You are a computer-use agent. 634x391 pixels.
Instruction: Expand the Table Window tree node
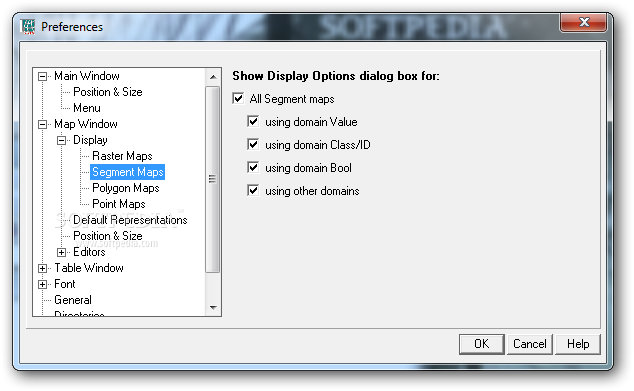tap(42, 268)
